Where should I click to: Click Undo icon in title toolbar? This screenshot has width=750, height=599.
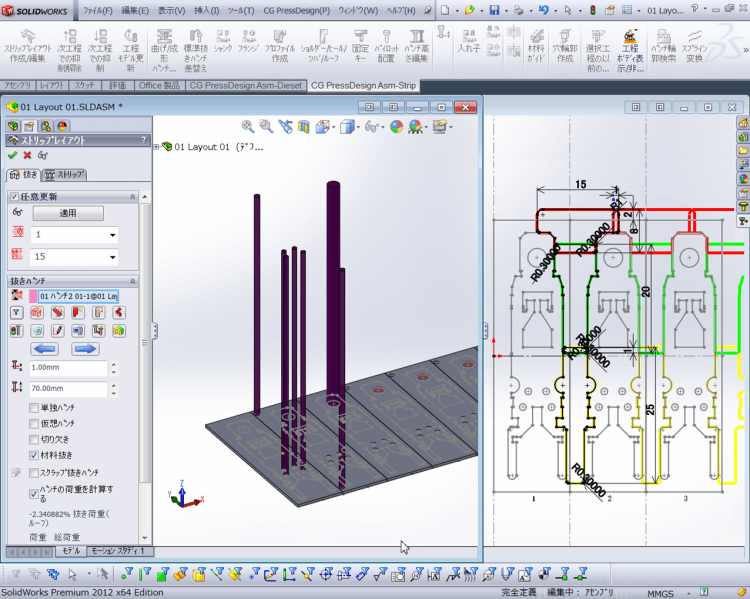tap(543, 10)
